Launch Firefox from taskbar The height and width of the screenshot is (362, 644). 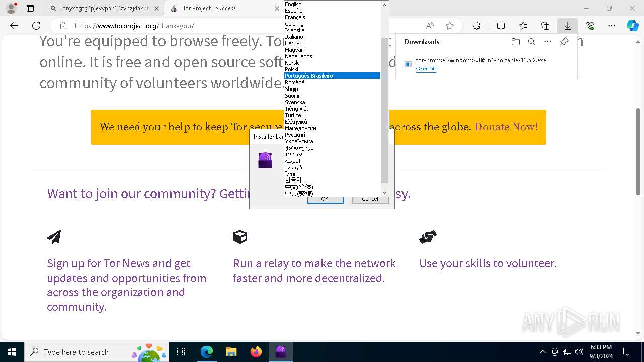click(256, 352)
